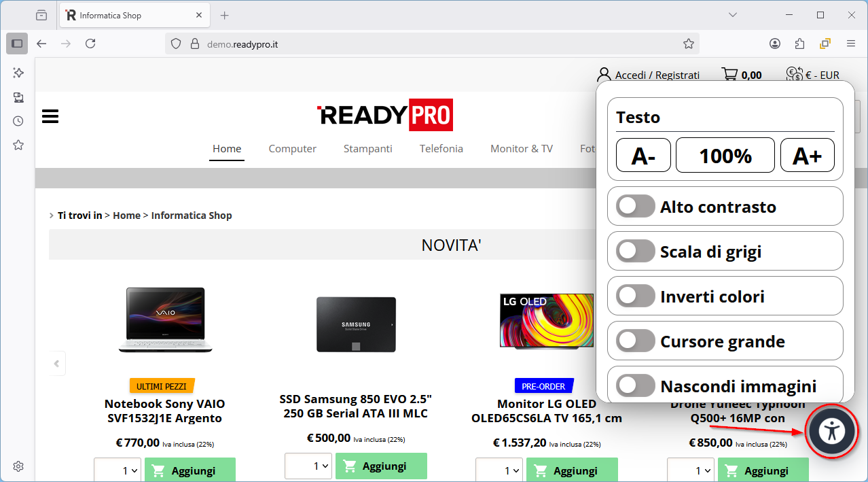Decrease text size with A- button
The width and height of the screenshot is (868, 482).
click(643, 155)
